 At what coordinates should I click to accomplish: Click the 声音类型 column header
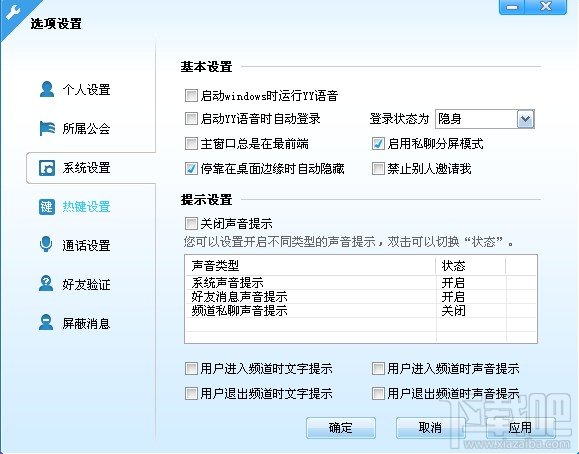310,266
